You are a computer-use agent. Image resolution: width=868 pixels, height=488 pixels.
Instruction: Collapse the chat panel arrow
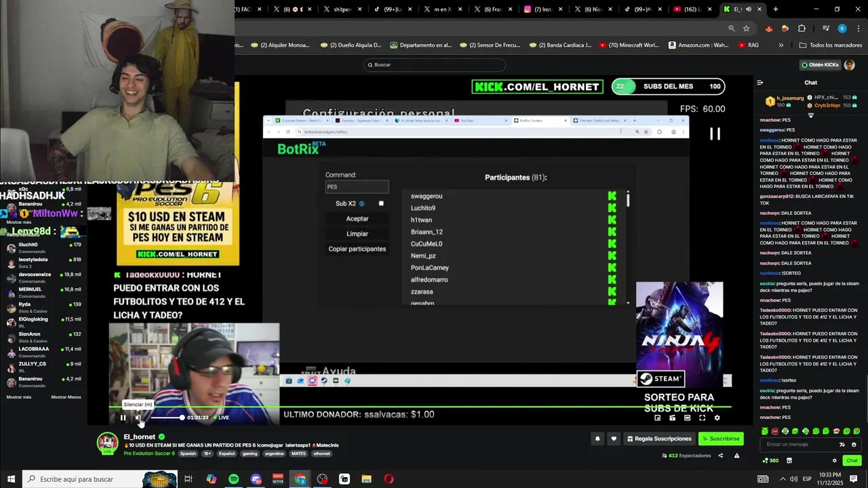coord(759,83)
